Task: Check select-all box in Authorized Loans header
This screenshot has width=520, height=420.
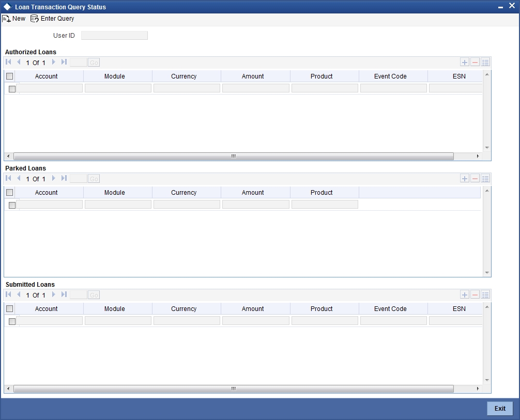Action: (10, 76)
